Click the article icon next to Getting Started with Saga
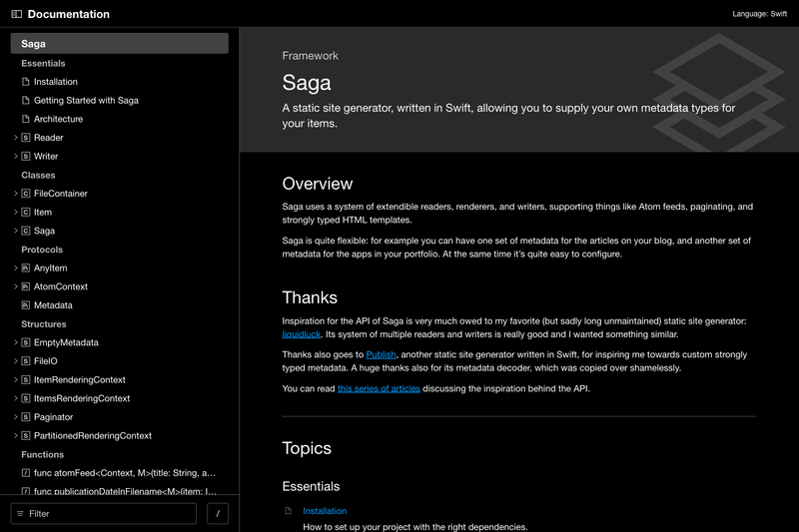The image size is (799, 532). [26, 100]
